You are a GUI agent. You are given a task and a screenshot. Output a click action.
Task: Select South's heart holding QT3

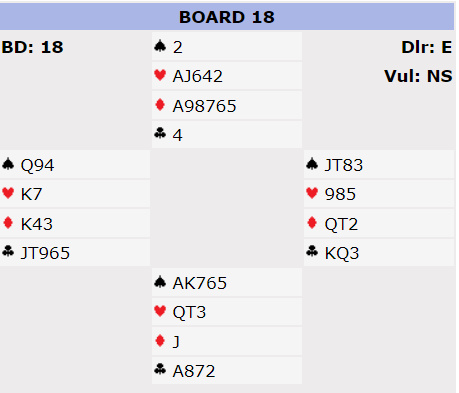pyautogui.click(x=189, y=313)
